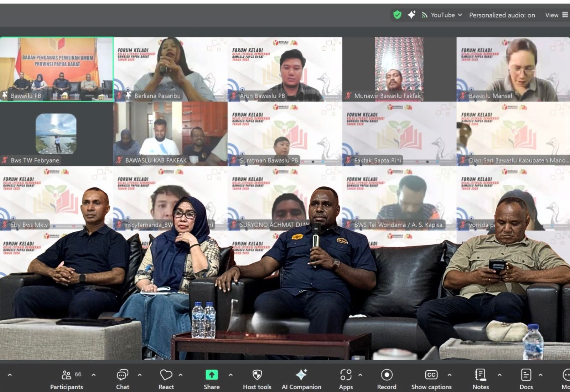Screen dimensions: 570x392
Task: Start recording the meeting
Action: coord(387,379)
